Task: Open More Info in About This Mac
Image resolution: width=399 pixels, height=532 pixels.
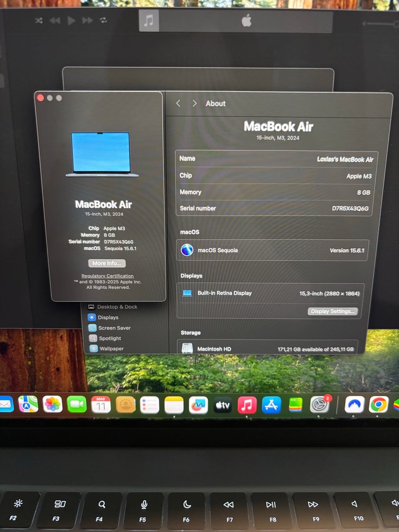Action: point(107,263)
